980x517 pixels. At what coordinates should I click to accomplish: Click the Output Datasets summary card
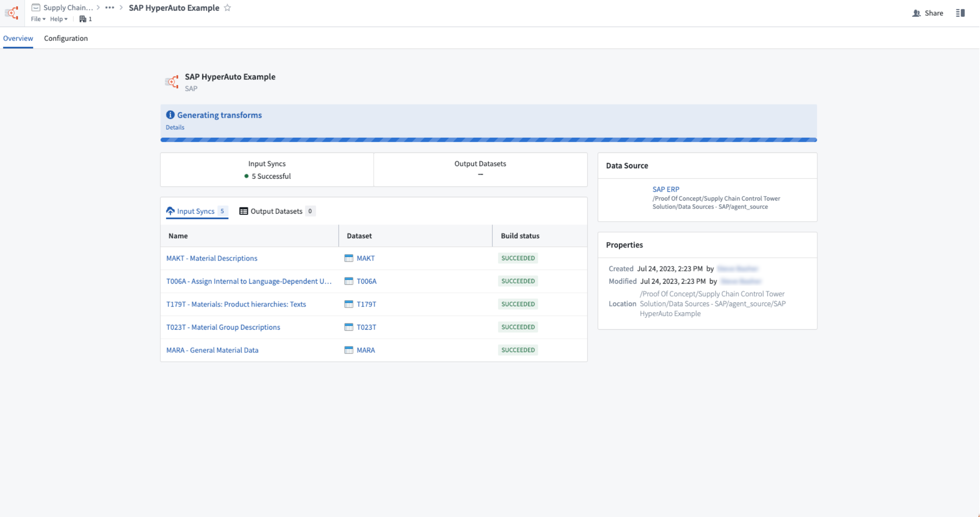pyautogui.click(x=480, y=170)
